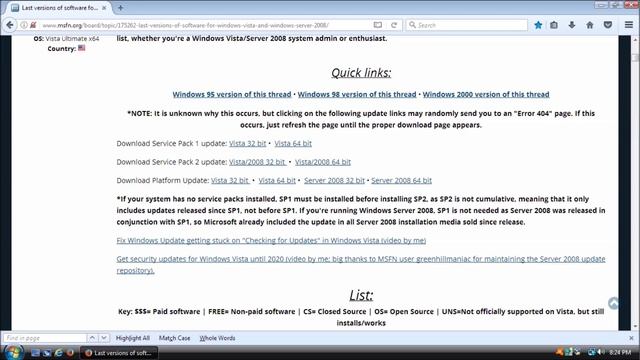Toggle Whole Words in find bar
Screen dimensions: 640x360
217,338
